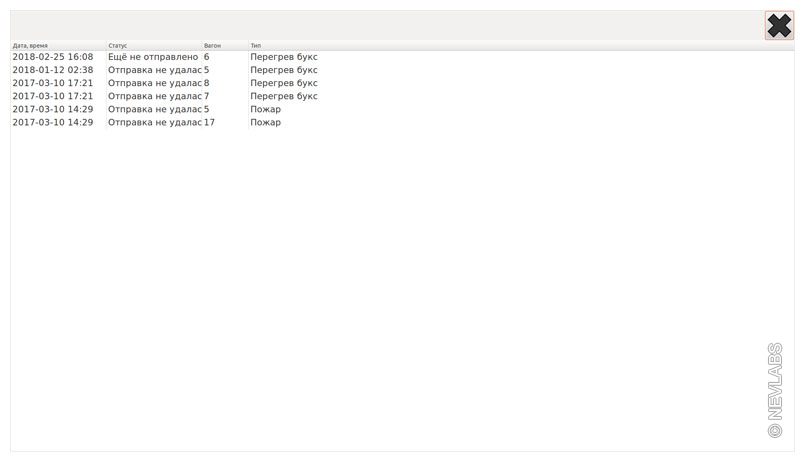This screenshot has height=462, width=805.
Task: Select the entry dated 2018-01-12 02:38
Action: (53, 70)
